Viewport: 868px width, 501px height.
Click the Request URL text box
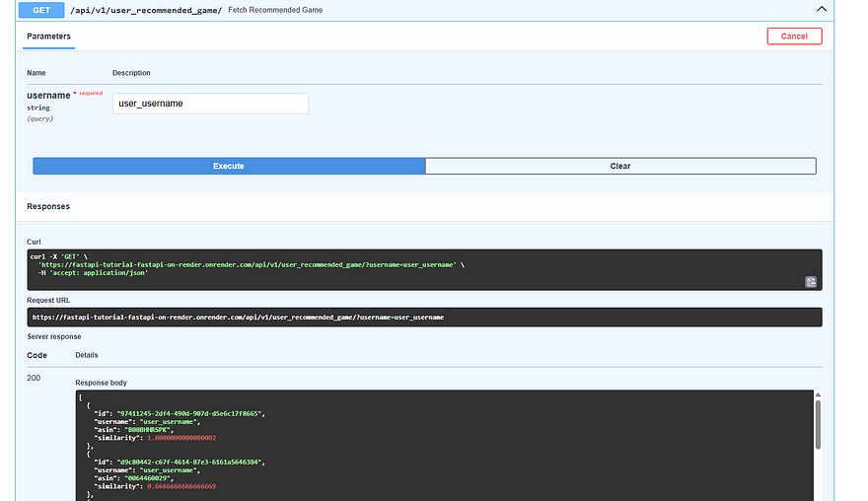tap(424, 318)
